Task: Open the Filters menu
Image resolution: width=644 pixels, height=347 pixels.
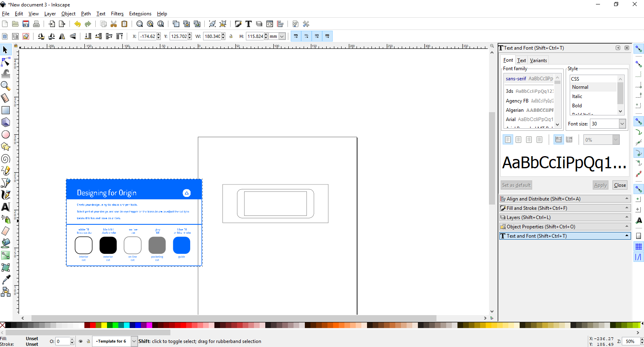Action: [x=117, y=14]
